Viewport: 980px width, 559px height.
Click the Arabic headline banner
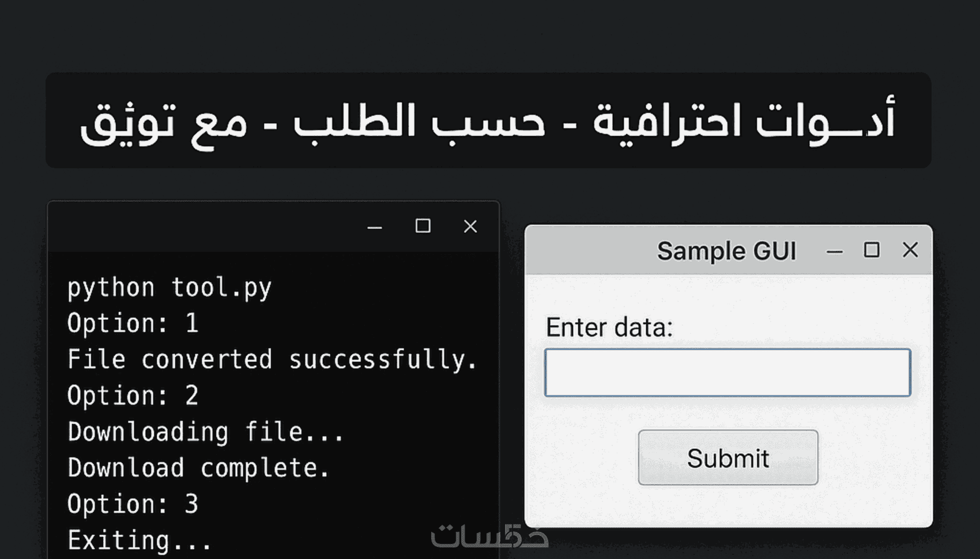pyautogui.click(x=488, y=120)
